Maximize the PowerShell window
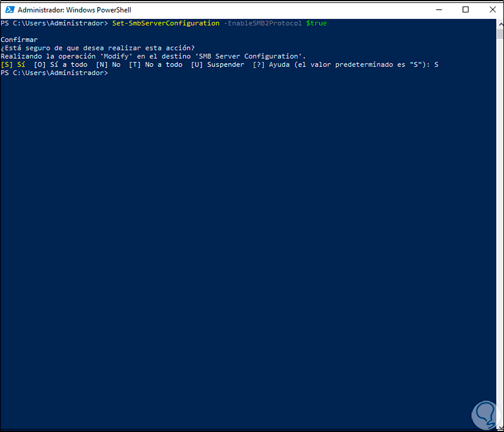This screenshot has width=504, height=432. click(x=465, y=9)
